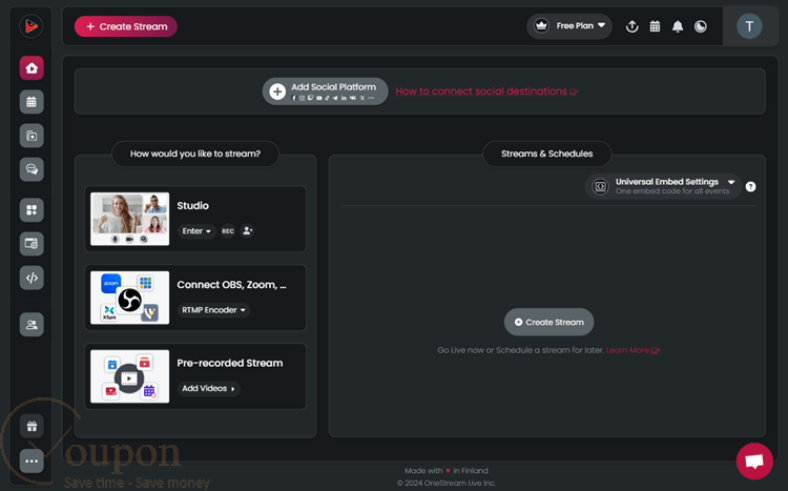Open the live chat sidebar icon

click(32, 169)
